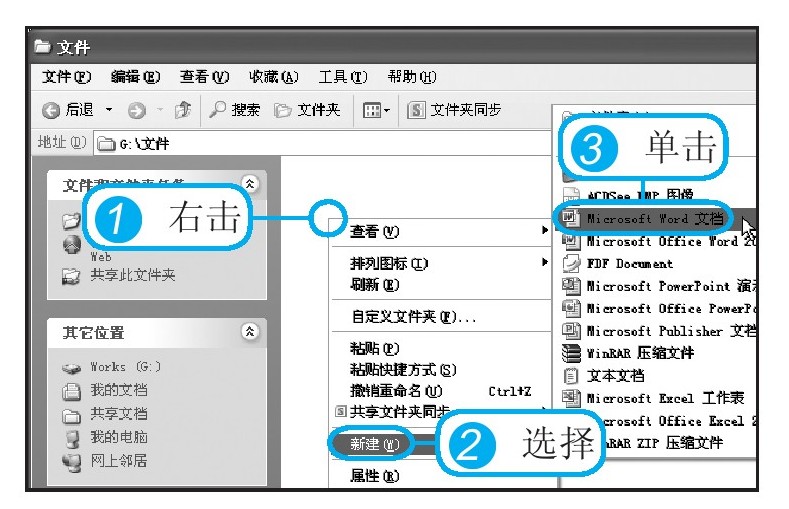The width and height of the screenshot is (789, 509).
Task: Collapse the File and Folder Tasks panel
Action: click(250, 184)
